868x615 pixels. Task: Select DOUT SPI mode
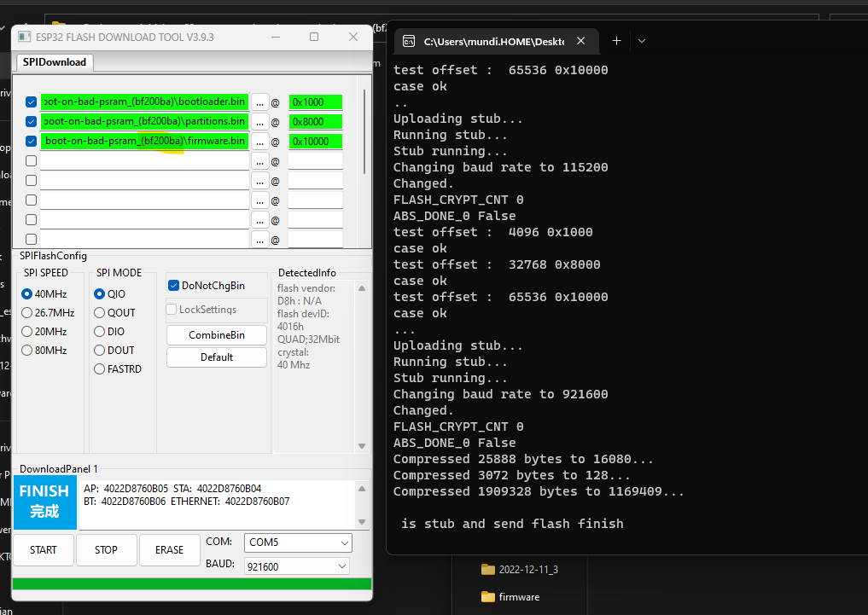pyautogui.click(x=114, y=351)
